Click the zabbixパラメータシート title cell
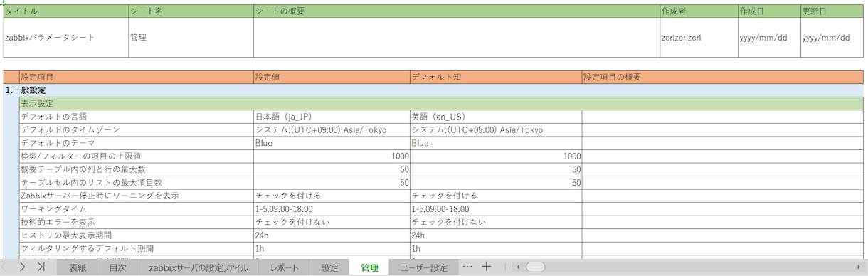This screenshot has width=868, height=276. coord(65,38)
